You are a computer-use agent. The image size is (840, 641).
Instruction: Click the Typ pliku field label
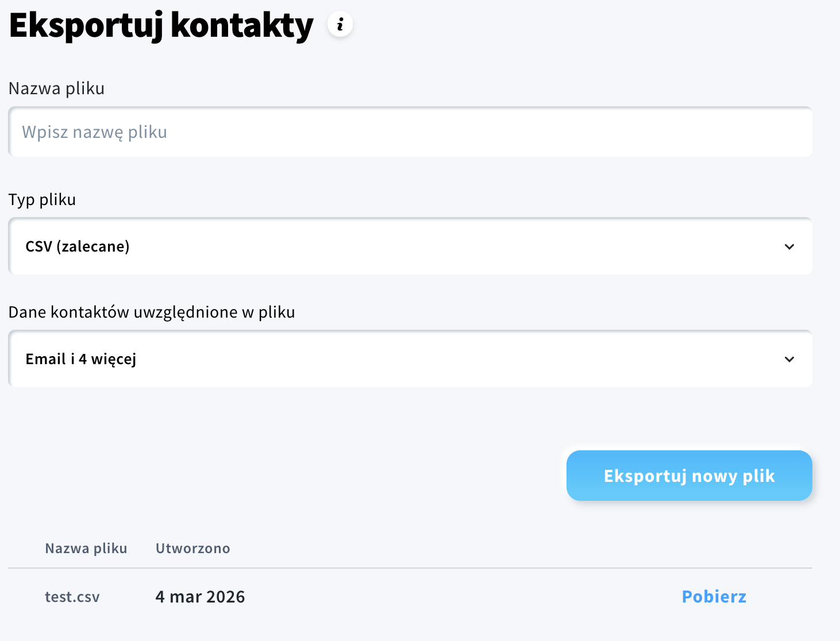(x=42, y=199)
